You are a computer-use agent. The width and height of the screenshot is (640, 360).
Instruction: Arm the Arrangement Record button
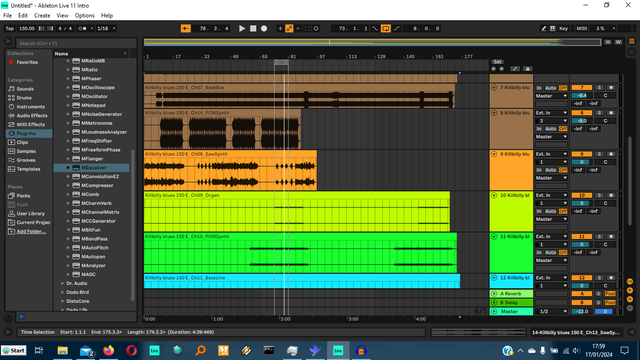(x=264, y=29)
